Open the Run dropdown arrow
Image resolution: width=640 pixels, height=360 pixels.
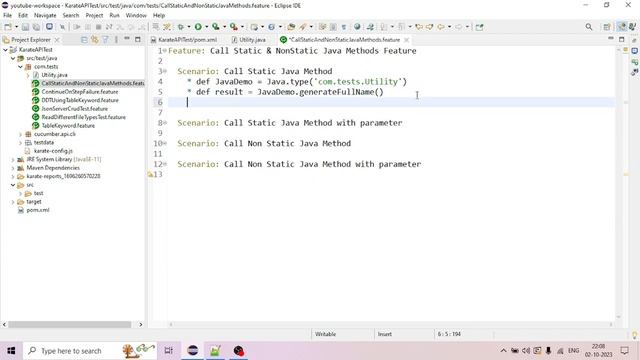pyautogui.click(x=207, y=27)
